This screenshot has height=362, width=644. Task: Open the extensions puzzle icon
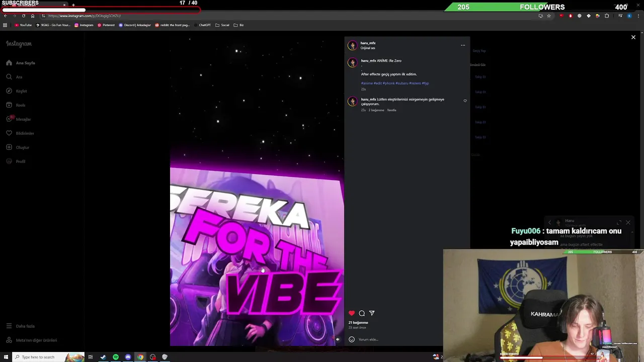click(x=607, y=16)
